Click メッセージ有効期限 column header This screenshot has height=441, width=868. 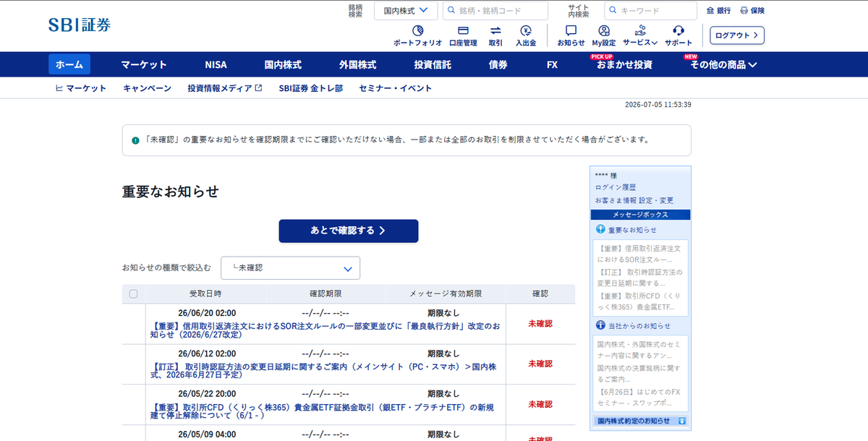pos(446,294)
